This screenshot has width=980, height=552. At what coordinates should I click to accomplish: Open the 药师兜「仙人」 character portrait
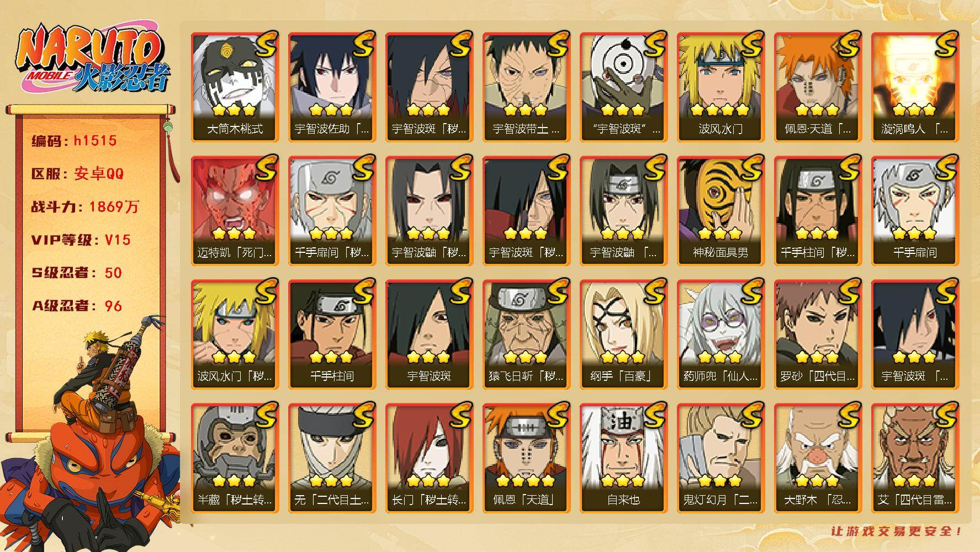(721, 334)
